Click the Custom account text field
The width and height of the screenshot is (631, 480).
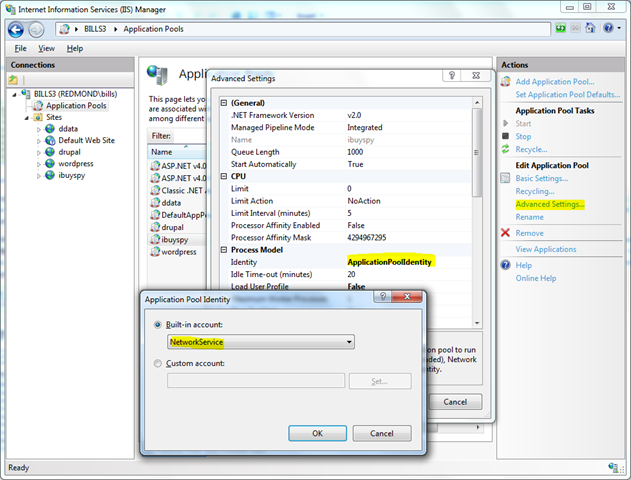[x=256, y=381]
